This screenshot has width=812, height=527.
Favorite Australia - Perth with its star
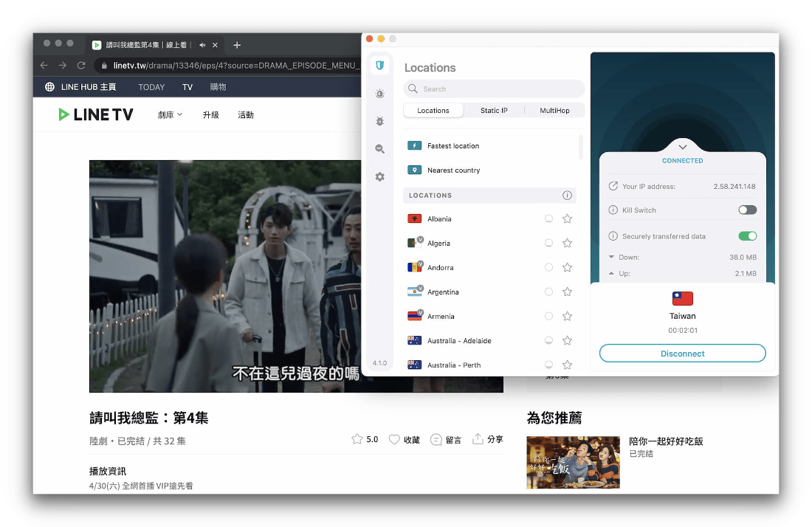tap(567, 365)
